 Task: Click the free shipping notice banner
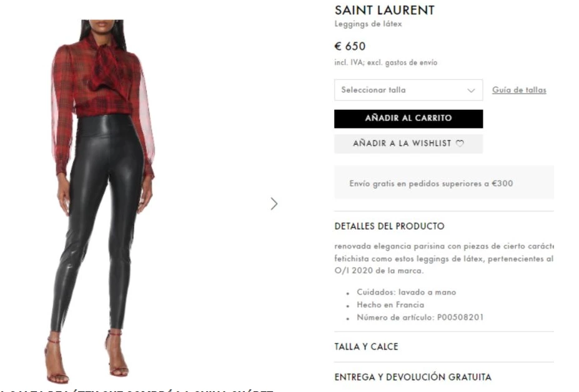point(444,183)
